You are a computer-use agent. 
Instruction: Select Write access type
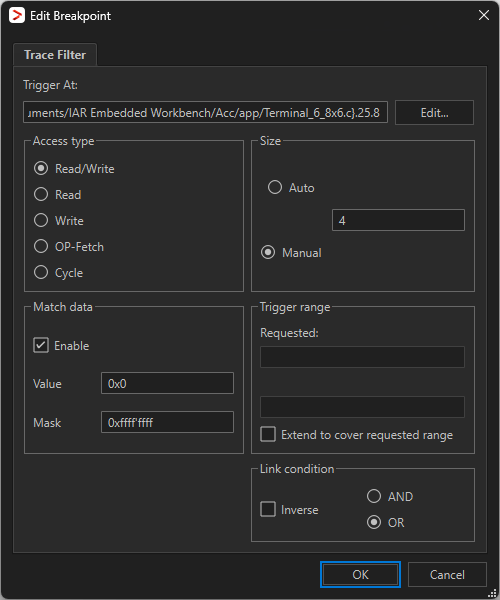[x=59, y=221]
